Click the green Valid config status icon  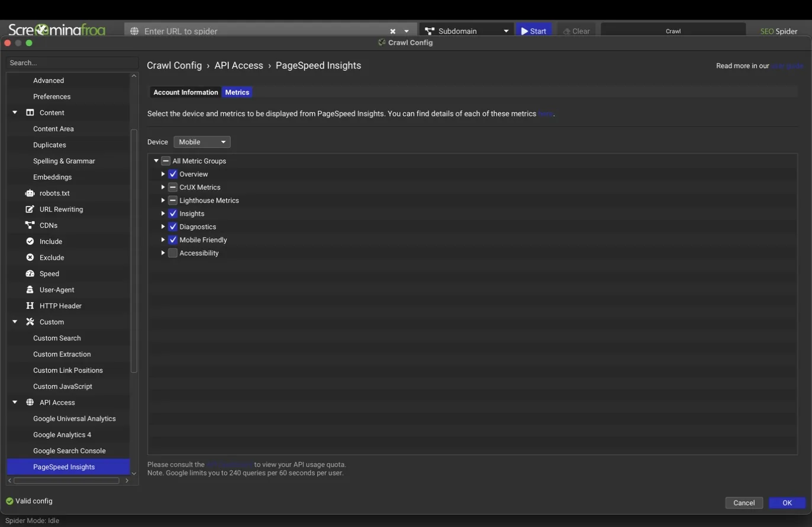tap(9, 501)
